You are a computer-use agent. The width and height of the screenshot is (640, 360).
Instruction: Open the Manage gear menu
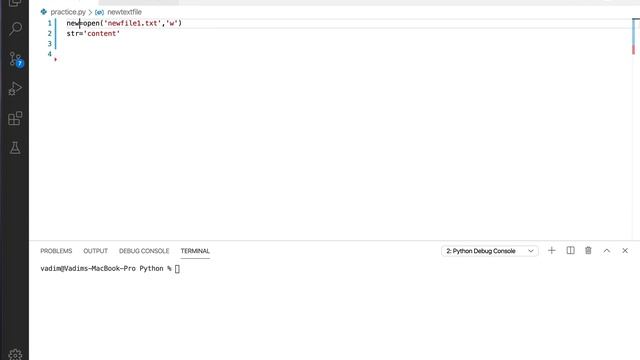[x=15, y=354]
